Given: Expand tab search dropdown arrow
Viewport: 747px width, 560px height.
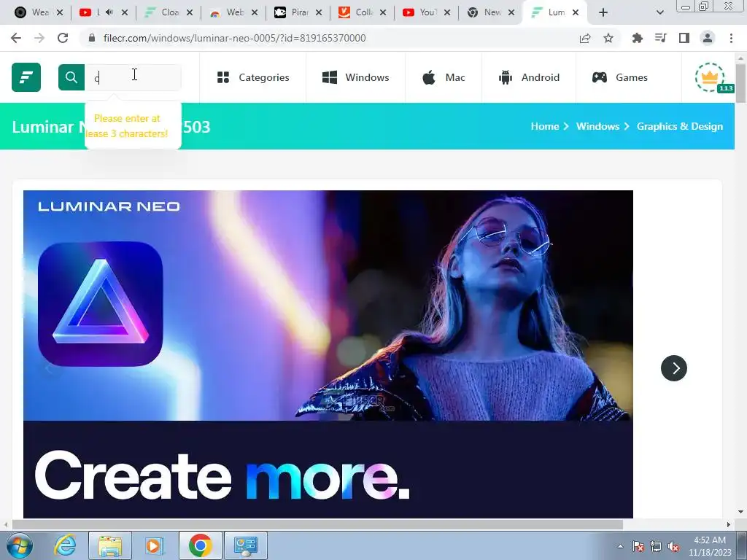Looking at the screenshot, I should pyautogui.click(x=659, y=12).
